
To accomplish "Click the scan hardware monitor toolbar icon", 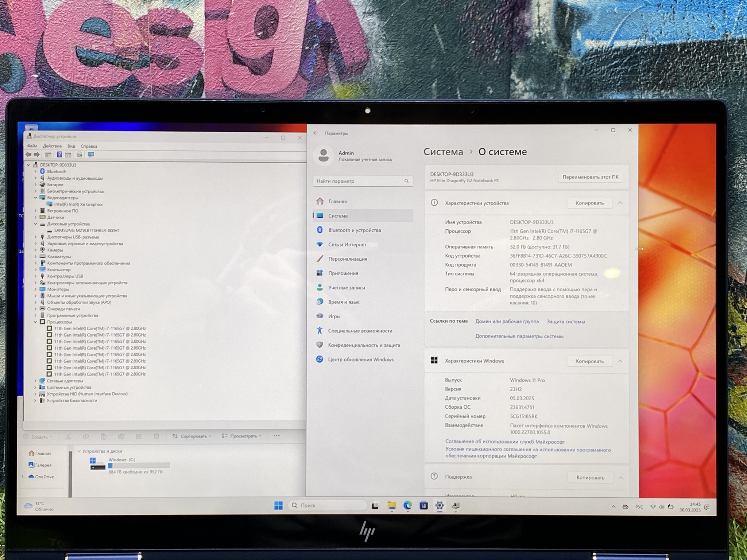I will pyautogui.click(x=91, y=155).
